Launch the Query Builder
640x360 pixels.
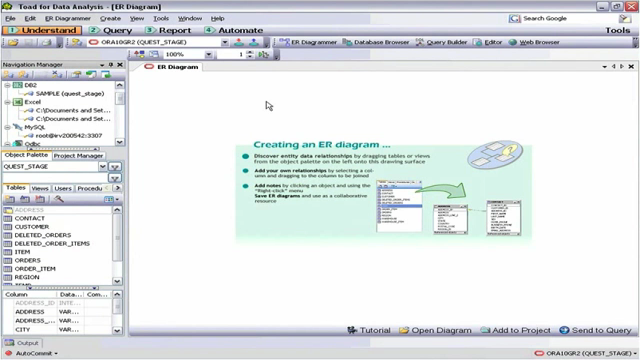(x=441, y=42)
